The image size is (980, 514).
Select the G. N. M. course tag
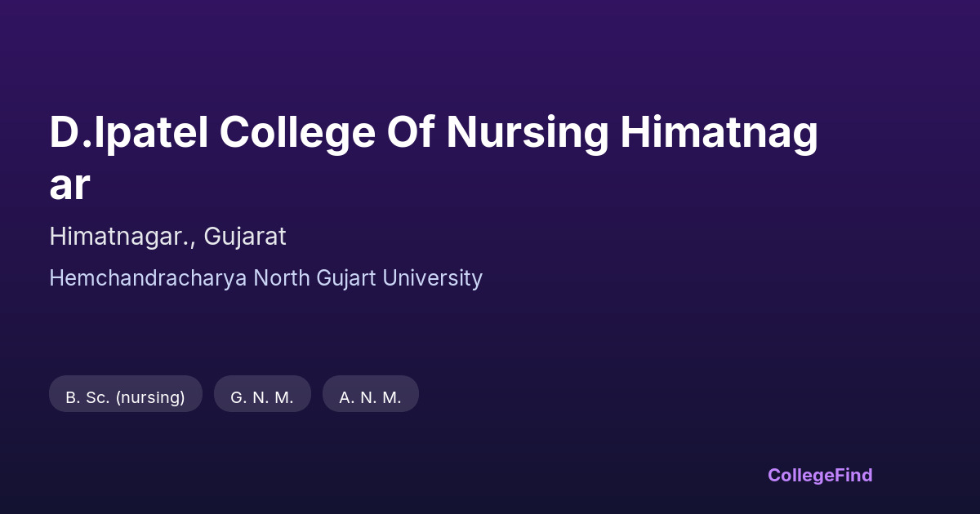click(x=262, y=397)
